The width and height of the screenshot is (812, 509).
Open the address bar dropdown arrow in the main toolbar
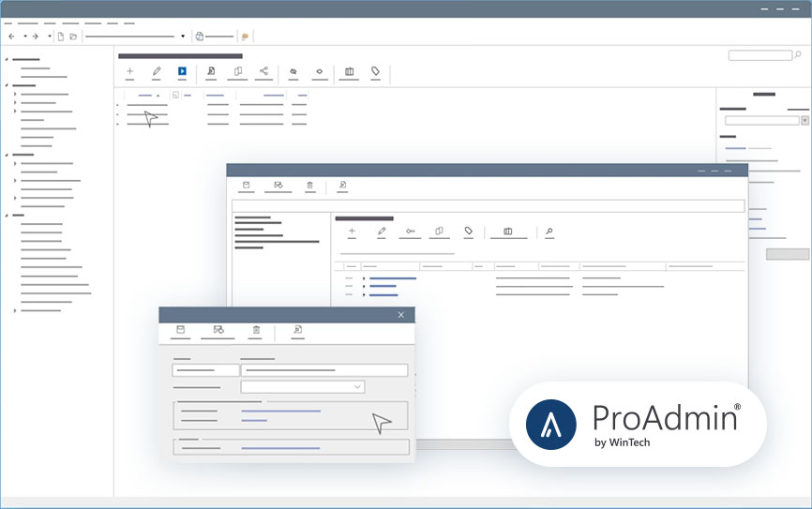click(x=183, y=37)
